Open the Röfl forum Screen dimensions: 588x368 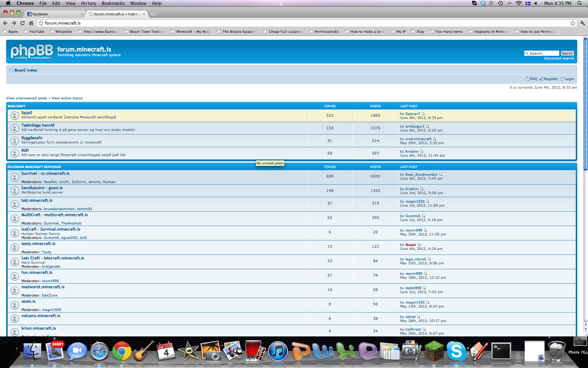(25, 151)
